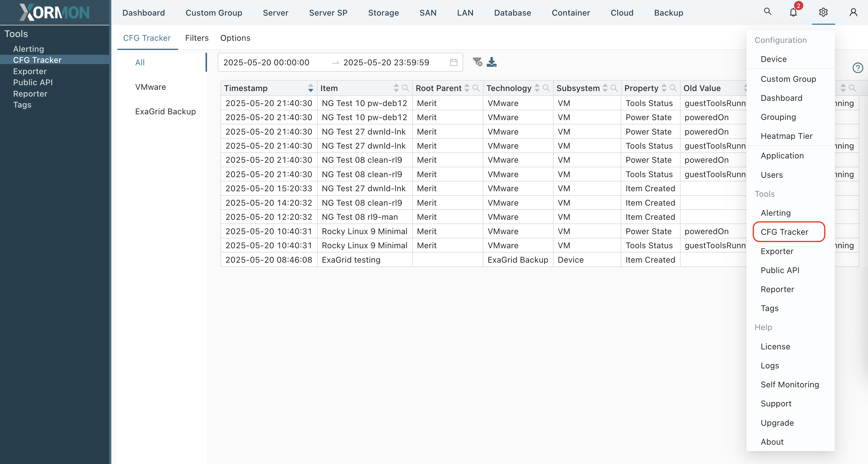Sort by Root Parent column arrows
This screenshot has height=464, width=868.
pos(467,88)
